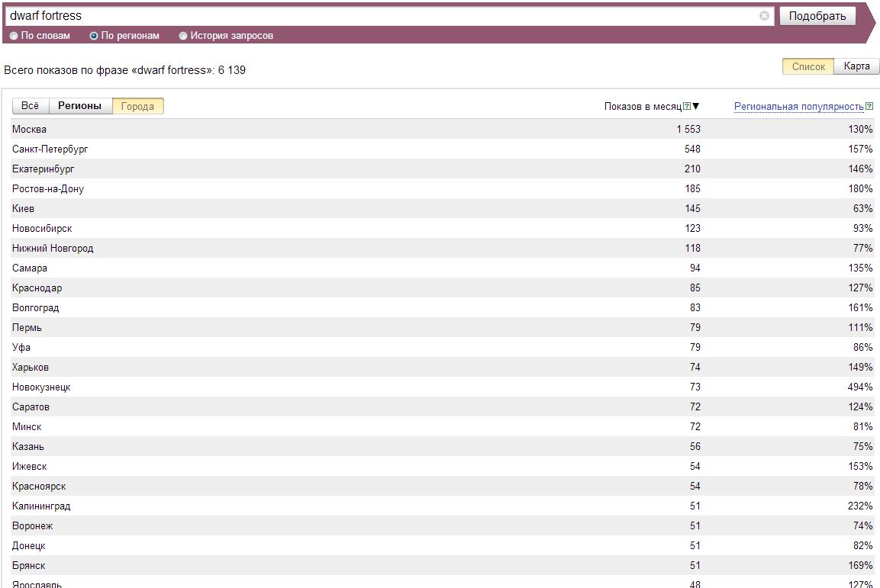Screen dimensions: 880x588
Task: Switch to the Карта view
Action: pyautogui.click(x=856, y=66)
